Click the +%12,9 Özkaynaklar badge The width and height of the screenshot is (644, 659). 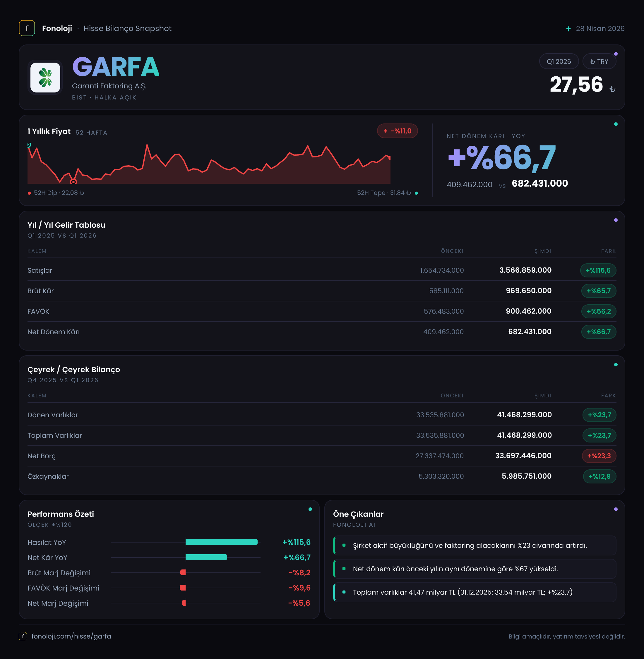[x=599, y=476]
